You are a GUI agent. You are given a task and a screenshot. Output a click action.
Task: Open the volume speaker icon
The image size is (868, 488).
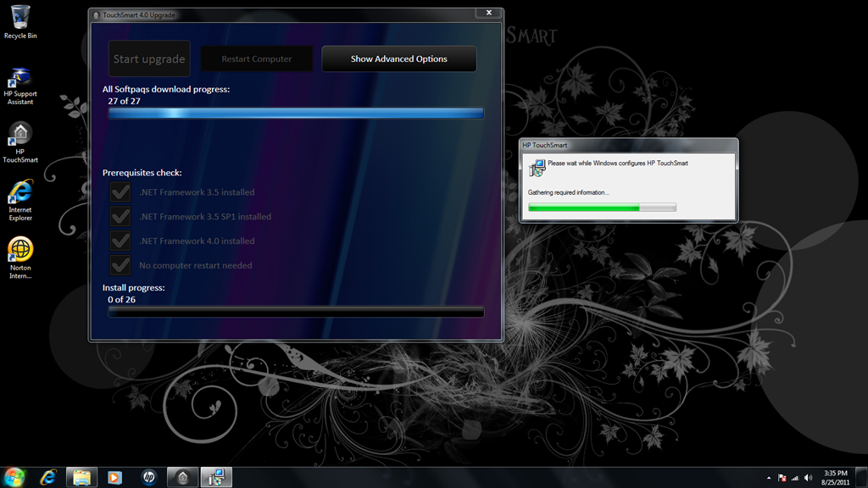(x=808, y=478)
